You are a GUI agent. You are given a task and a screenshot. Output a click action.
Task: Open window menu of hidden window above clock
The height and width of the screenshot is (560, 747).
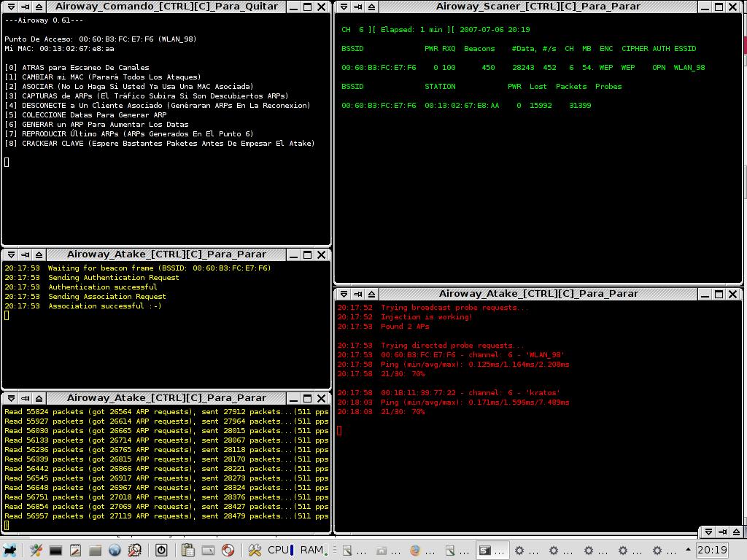coord(708,532)
